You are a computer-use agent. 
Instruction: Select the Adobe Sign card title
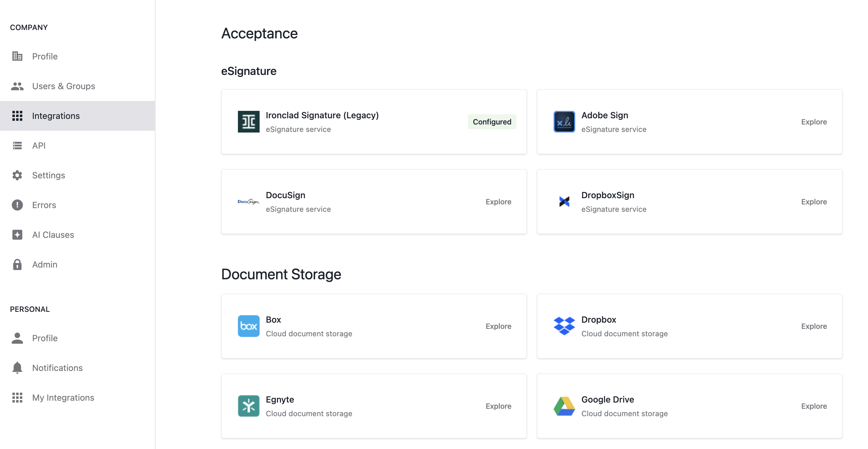(605, 115)
